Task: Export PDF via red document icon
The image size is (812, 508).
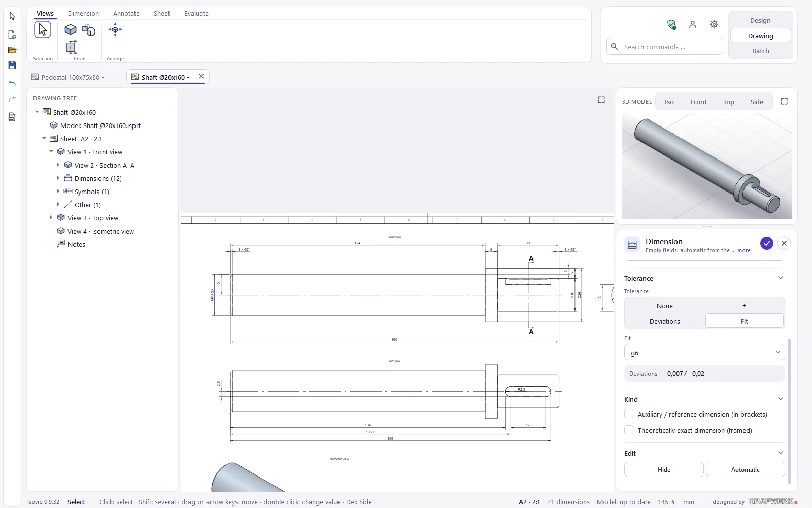Action: 12,117
